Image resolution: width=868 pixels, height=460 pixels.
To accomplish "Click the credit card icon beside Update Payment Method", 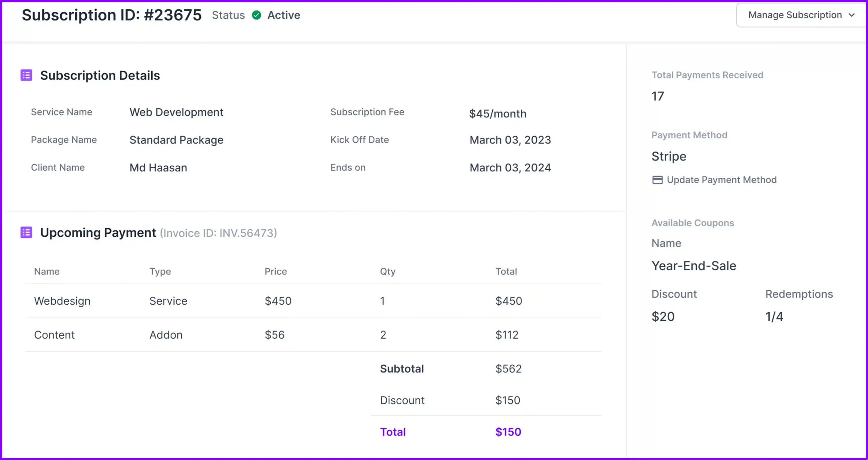I will pos(657,180).
